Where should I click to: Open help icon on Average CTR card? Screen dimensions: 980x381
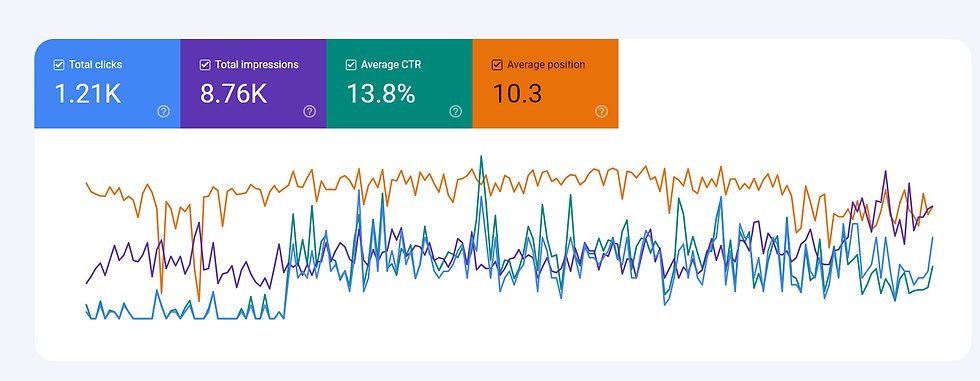(x=456, y=111)
